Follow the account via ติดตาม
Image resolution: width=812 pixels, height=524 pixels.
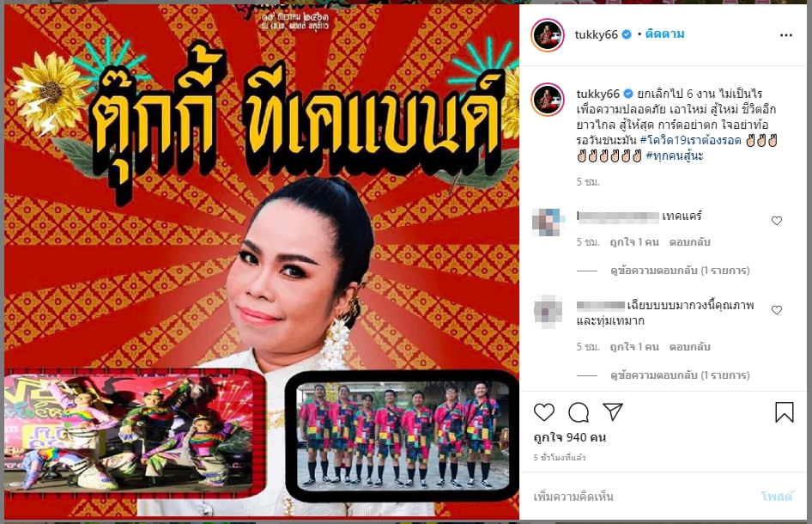pos(665,34)
